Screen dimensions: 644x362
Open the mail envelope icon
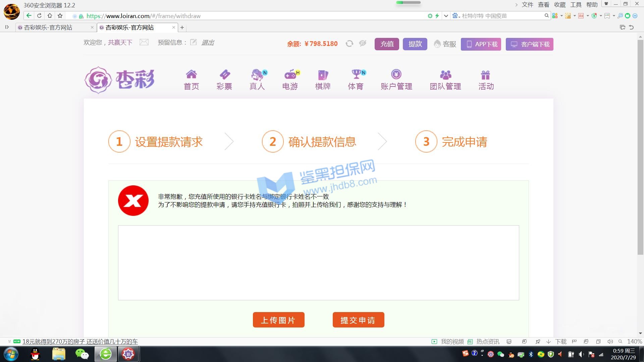pyautogui.click(x=144, y=42)
